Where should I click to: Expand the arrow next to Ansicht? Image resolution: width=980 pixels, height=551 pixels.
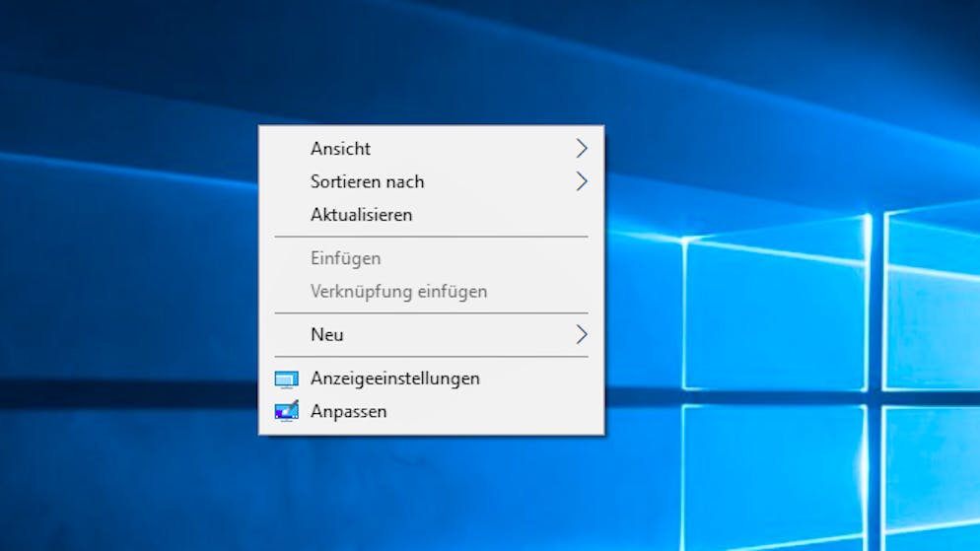582,149
